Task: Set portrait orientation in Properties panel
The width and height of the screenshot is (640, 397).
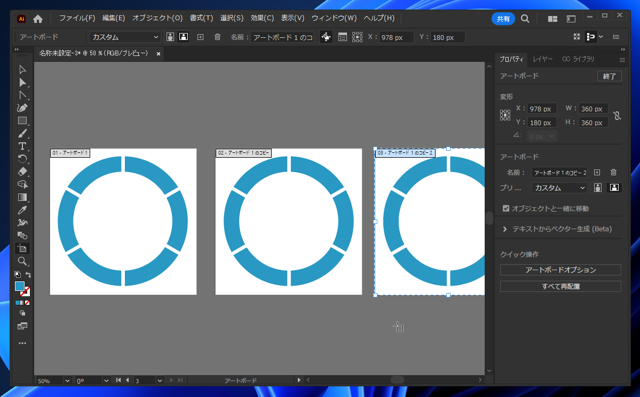Action: point(598,188)
